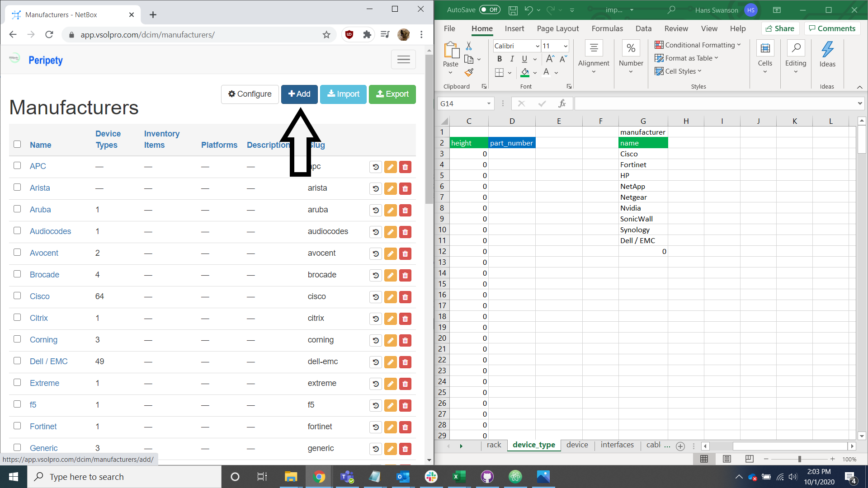Screen dimensions: 868x488
Task: Open the Data ribbon tab
Action: point(643,28)
